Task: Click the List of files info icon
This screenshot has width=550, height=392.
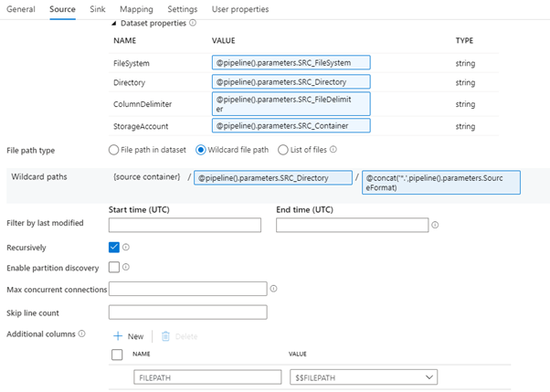Action: tap(333, 150)
